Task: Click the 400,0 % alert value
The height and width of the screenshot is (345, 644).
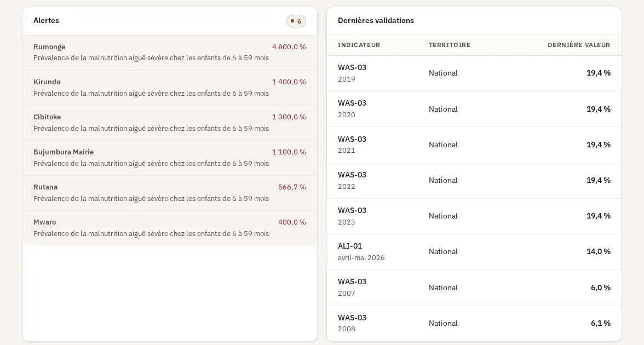Action: (x=292, y=222)
